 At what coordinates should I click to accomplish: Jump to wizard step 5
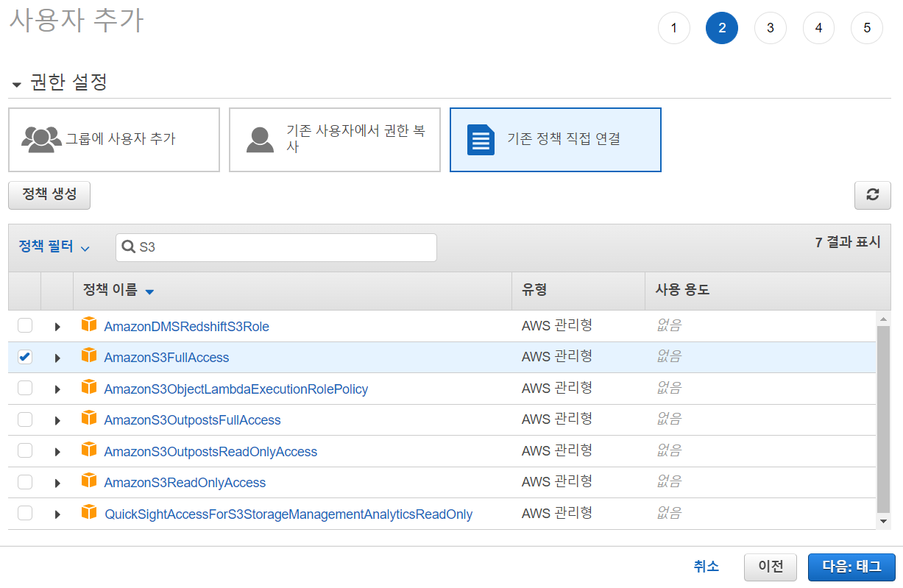coord(867,28)
